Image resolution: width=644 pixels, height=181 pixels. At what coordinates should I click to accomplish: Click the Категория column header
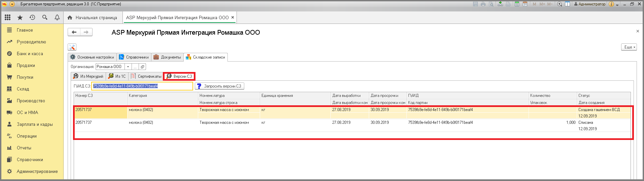[x=163, y=96]
